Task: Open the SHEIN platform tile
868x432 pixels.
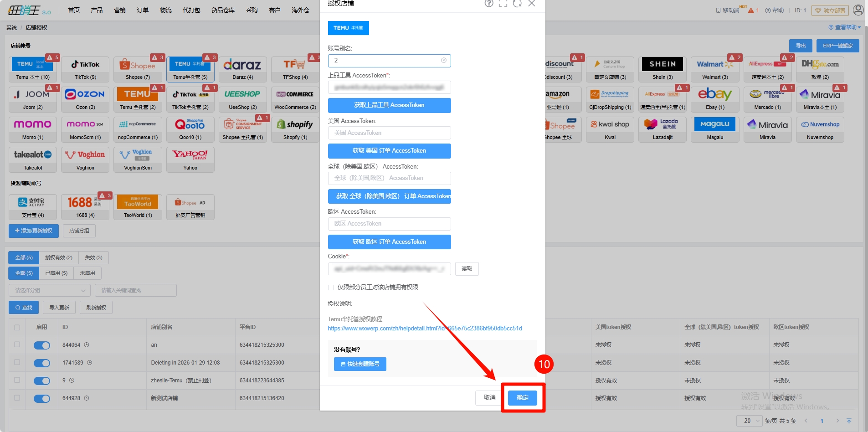Action: [x=663, y=69]
